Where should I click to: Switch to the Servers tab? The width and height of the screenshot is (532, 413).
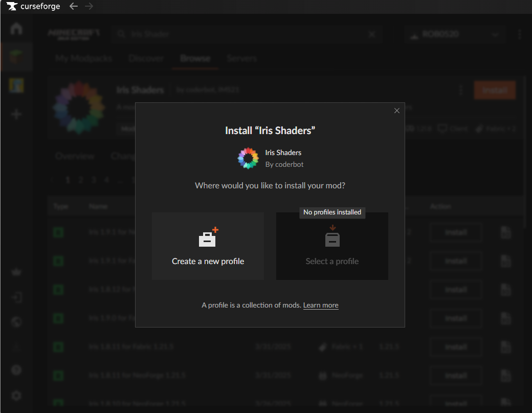pos(242,58)
